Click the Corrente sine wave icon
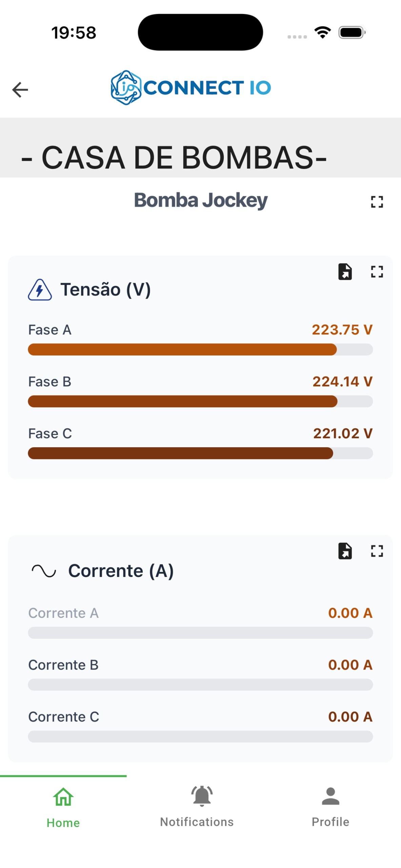Image resolution: width=401 pixels, height=868 pixels. coord(44,571)
